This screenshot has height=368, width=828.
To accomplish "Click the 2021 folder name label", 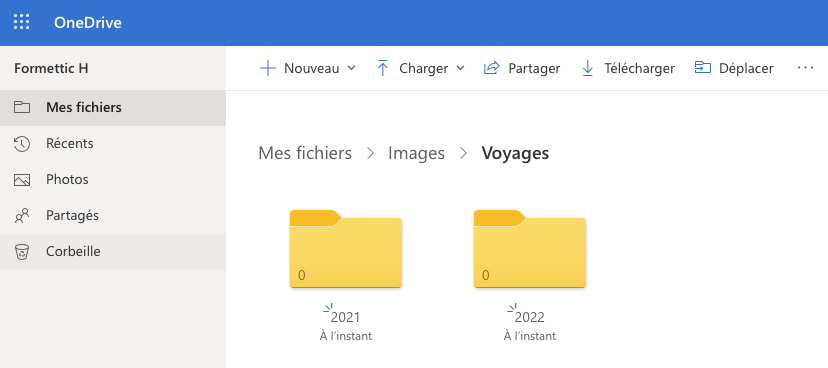I will [345, 317].
